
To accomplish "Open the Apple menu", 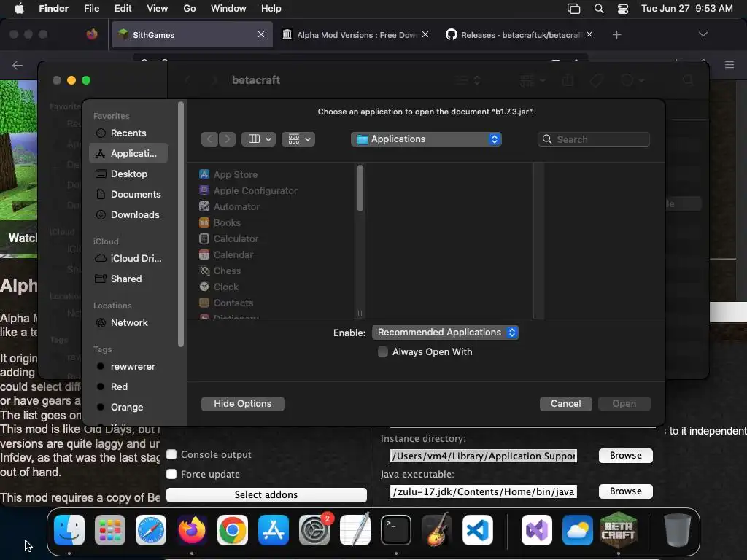I will [19, 9].
